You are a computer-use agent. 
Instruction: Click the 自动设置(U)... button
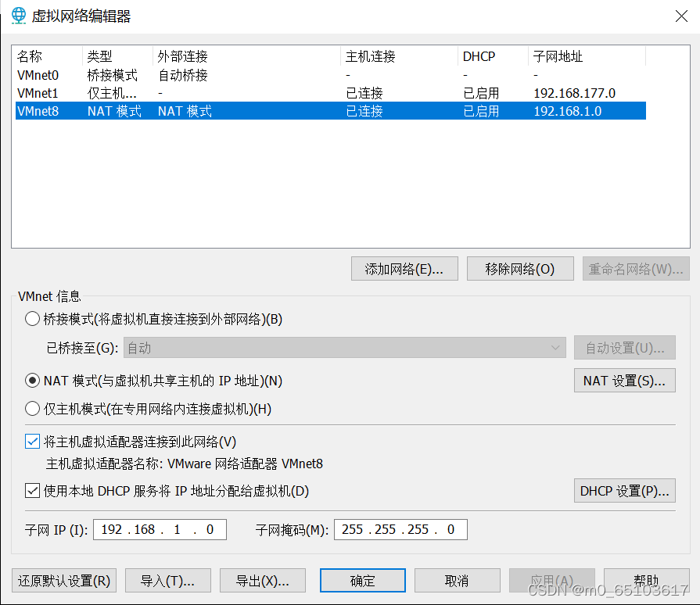[x=625, y=348]
